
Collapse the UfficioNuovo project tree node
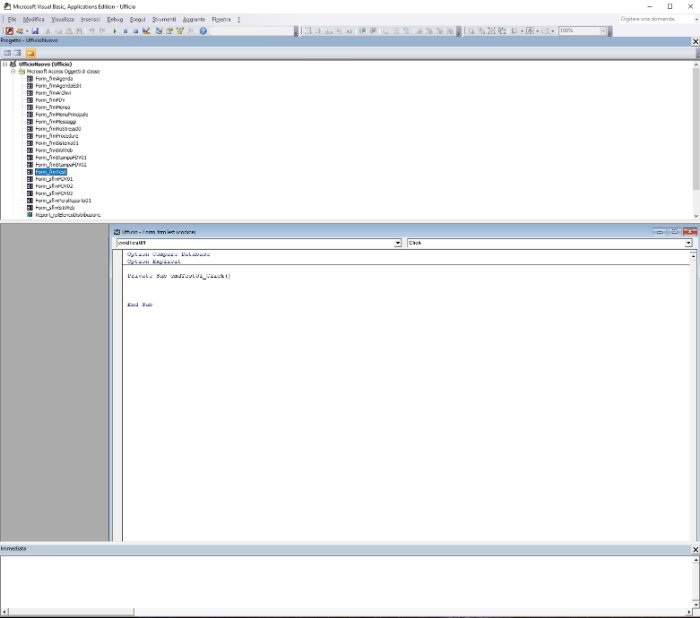5,64
